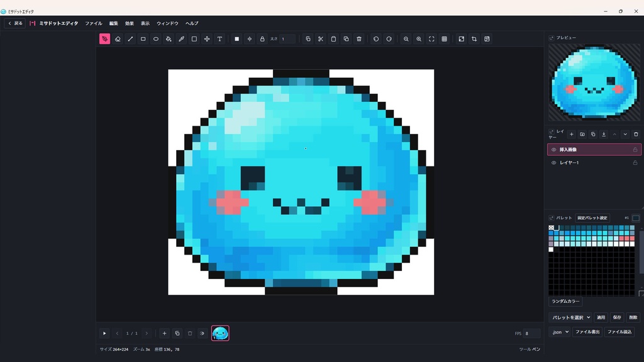Select the Eyedropper color picker tool

[x=181, y=39]
